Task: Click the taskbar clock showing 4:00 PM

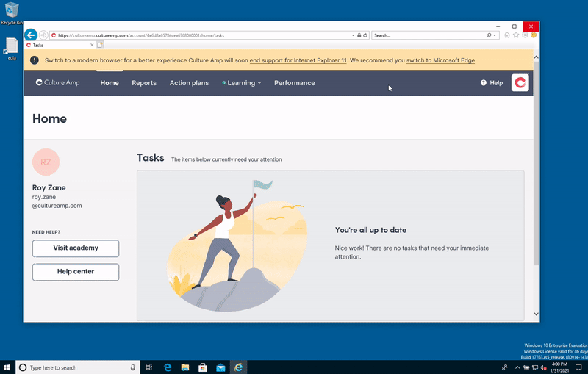Action: click(x=559, y=367)
